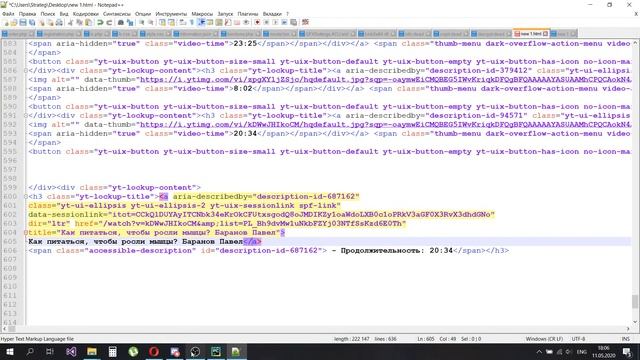Click the Save recorded macro icon
Image resolution: width=640 pixels, height=360 pixels.
coord(293,22)
